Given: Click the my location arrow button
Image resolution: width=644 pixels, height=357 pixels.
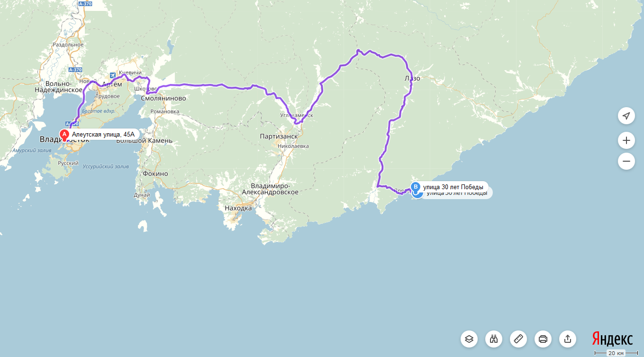Looking at the screenshot, I should tap(626, 116).
